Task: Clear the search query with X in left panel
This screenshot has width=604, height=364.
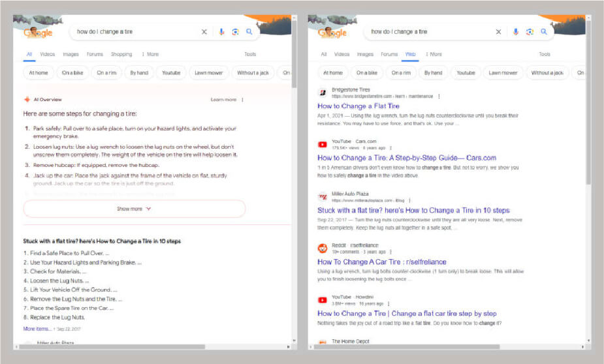Action: [x=204, y=31]
